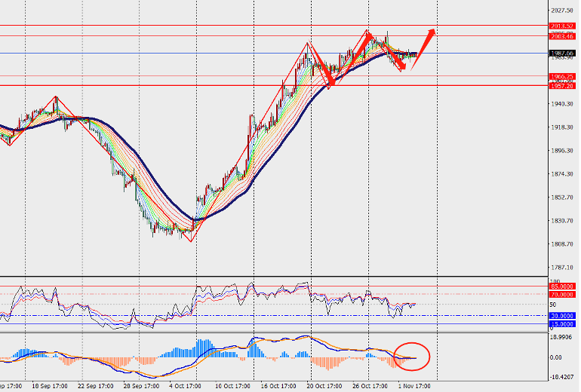581x392 pixels.
Task: Select the 85.0000 overbought level label
Action: pos(561,286)
